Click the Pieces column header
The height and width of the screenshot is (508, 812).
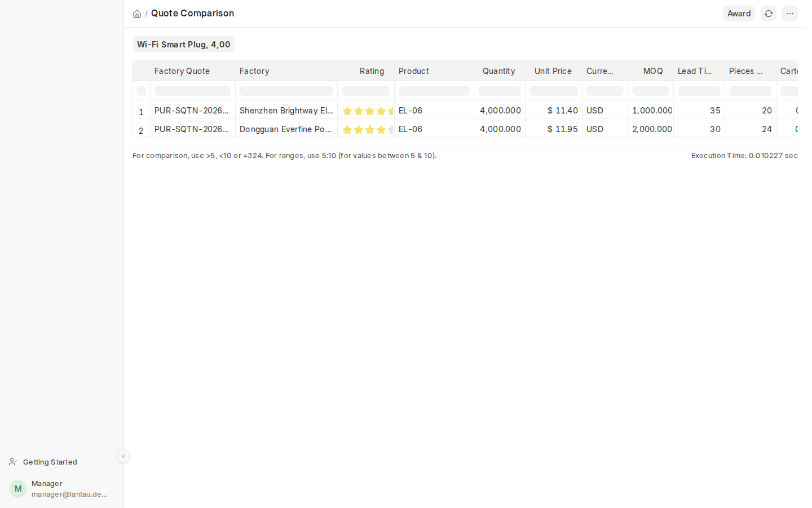[x=751, y=71]
